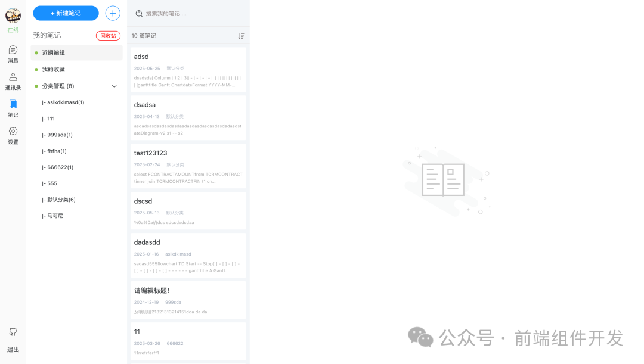This screenshot has height=364, width=644.
Task: Click the select FCONTRACTAMOUNT preview text
Action: pos(188,178)
